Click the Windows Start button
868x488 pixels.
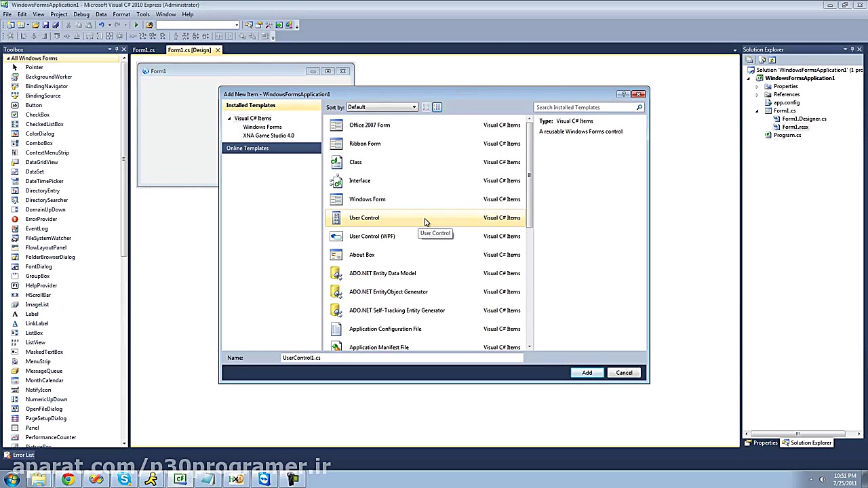coord(12,480)
